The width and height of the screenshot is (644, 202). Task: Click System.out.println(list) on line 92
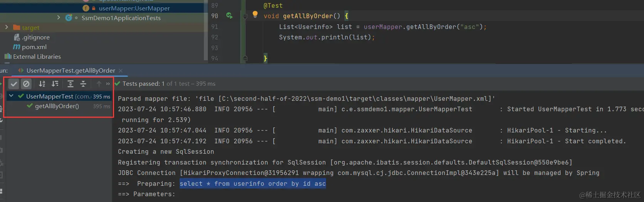pos(325,37)
